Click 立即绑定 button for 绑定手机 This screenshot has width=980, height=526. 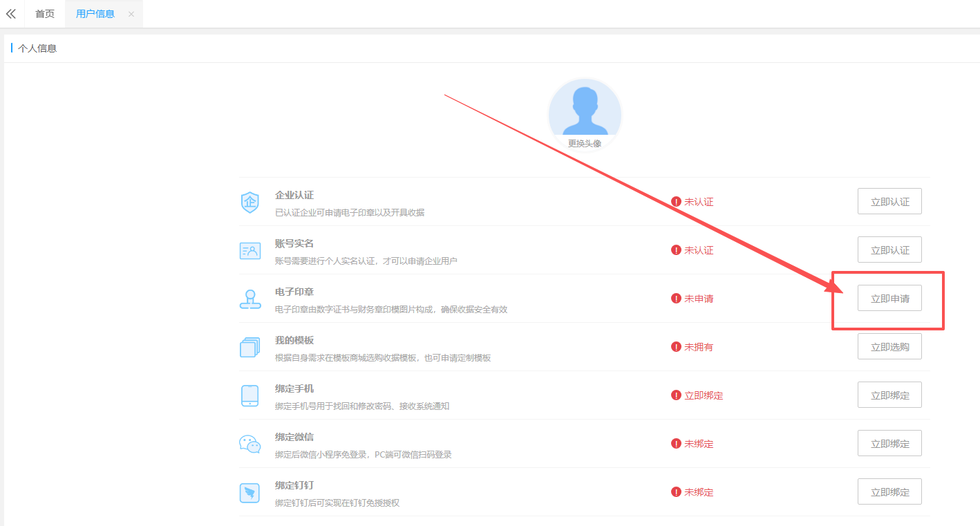tap(889, 395)
